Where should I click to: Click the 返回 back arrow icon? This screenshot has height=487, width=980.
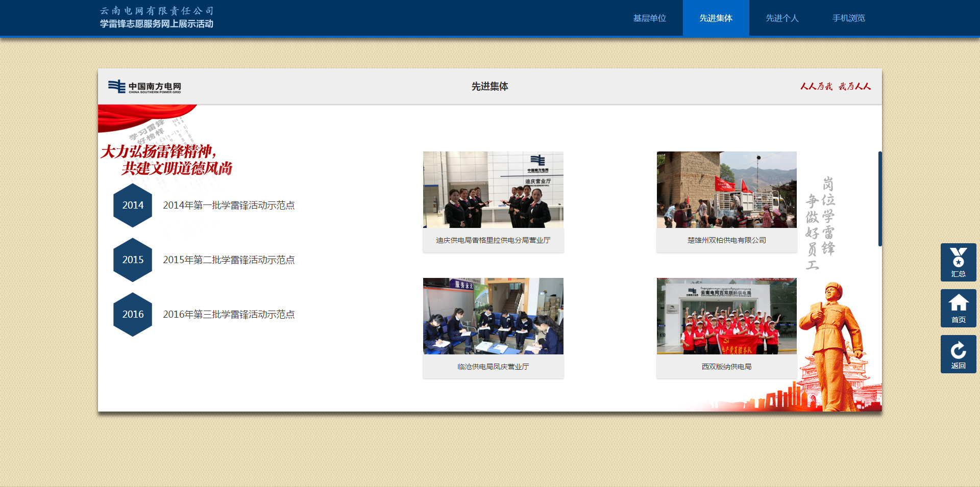pos(958,354)
